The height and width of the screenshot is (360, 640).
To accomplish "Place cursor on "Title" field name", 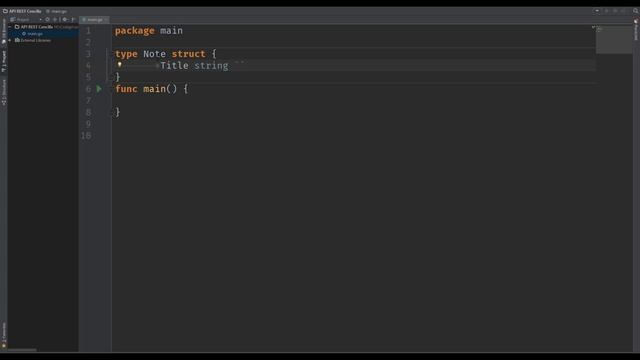I will point(174,66).
